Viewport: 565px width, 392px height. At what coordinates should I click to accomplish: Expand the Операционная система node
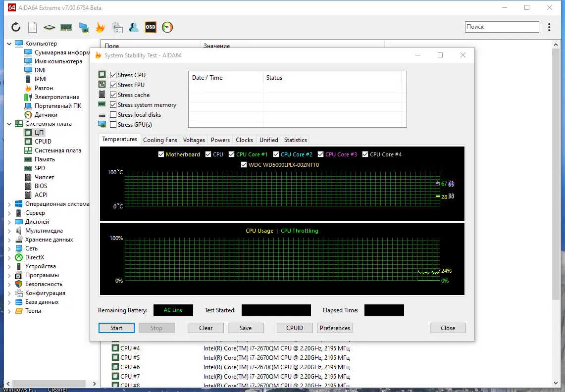(x=9, y=204)
